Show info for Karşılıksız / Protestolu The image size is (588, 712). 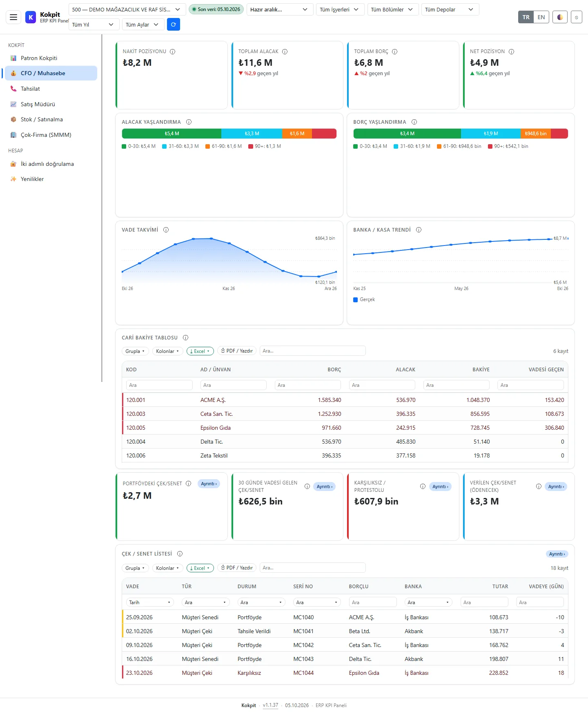coord(423,486)
